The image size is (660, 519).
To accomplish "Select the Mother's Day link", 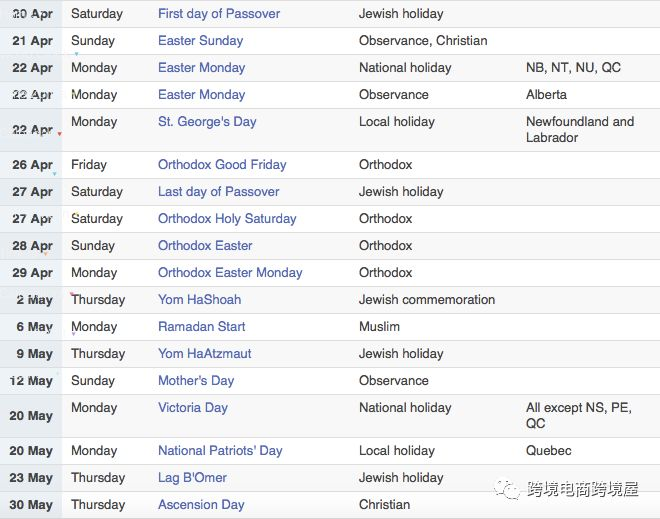I will tap(196, 381).
